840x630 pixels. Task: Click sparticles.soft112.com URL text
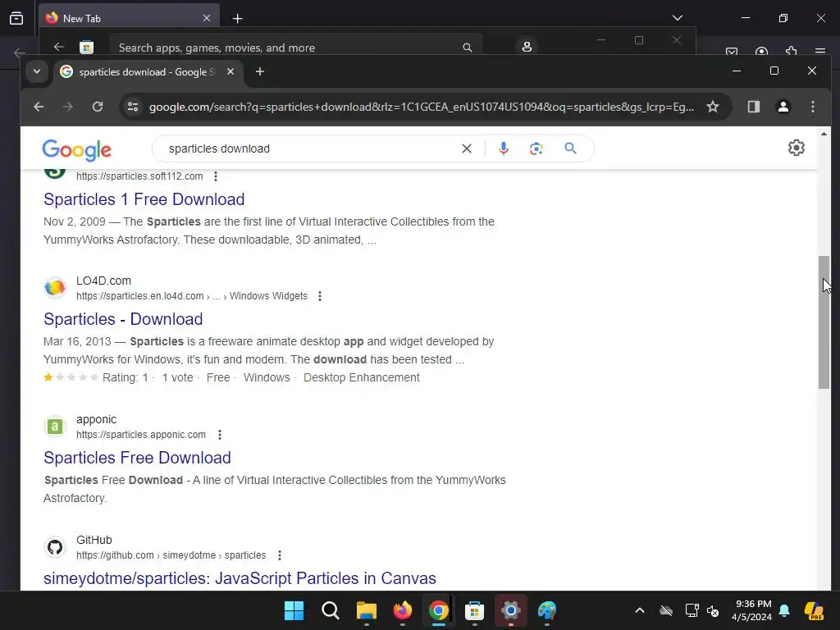pos(139,176)
